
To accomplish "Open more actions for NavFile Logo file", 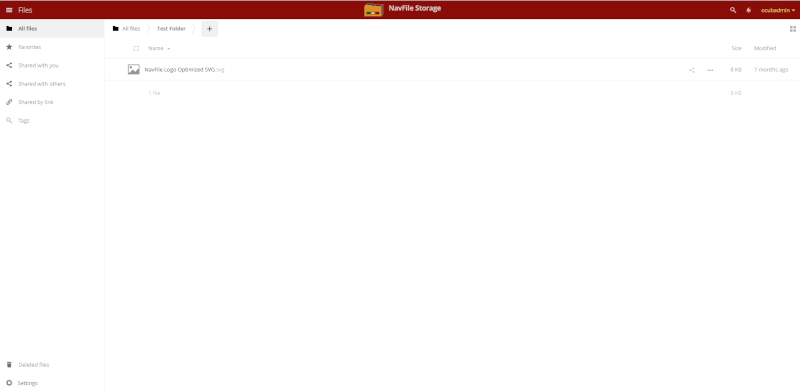I will pyautogui.click(x=710, y=70).
